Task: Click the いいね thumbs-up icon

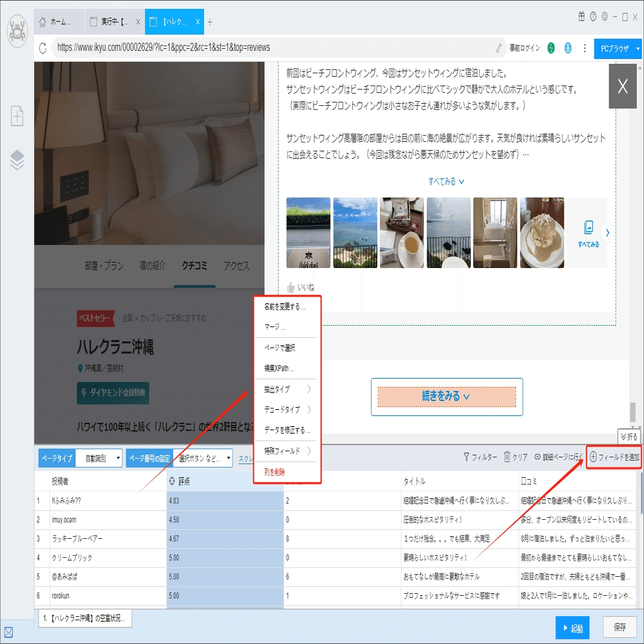Action: [290, 287]
